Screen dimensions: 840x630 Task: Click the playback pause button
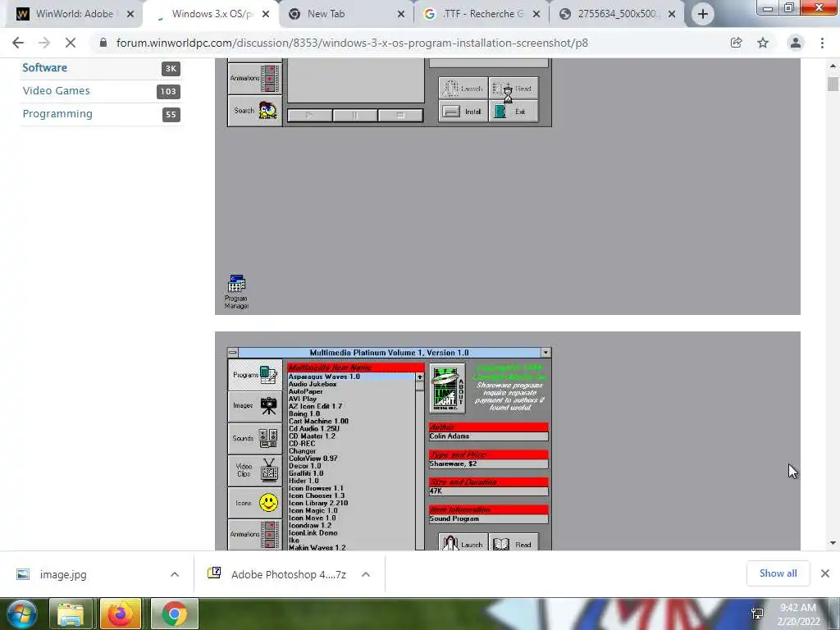[x=354, y=115]
